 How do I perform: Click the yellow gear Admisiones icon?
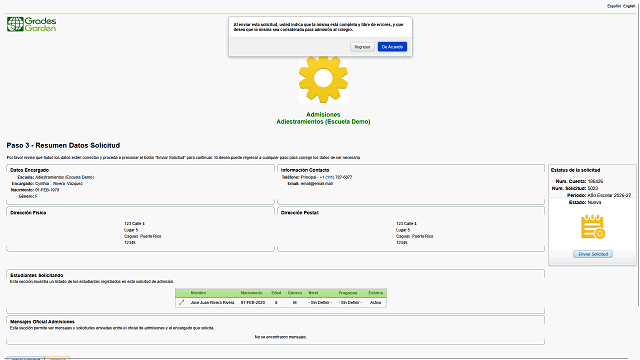point(323,79)
